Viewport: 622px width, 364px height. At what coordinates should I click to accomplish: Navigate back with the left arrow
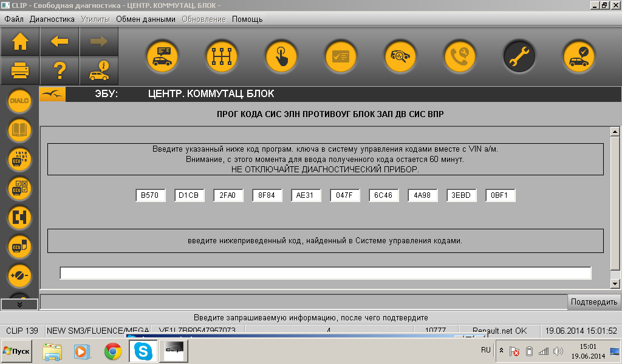[60, 41]
